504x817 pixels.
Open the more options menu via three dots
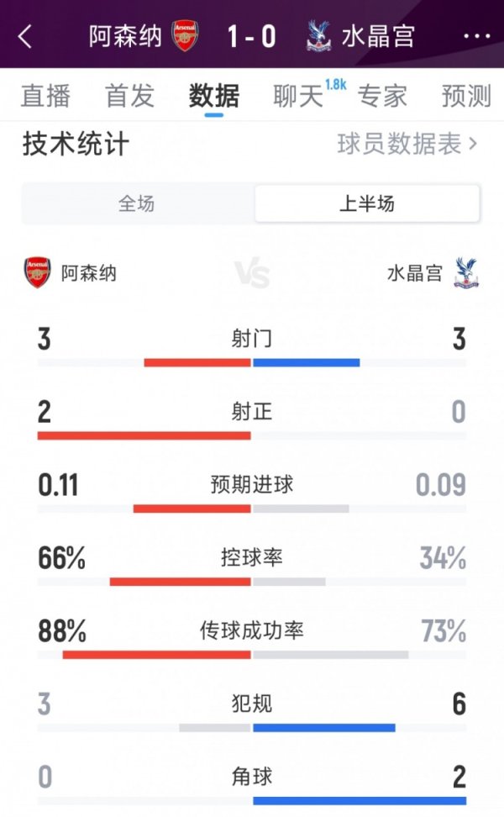click(x=476, y=36)
